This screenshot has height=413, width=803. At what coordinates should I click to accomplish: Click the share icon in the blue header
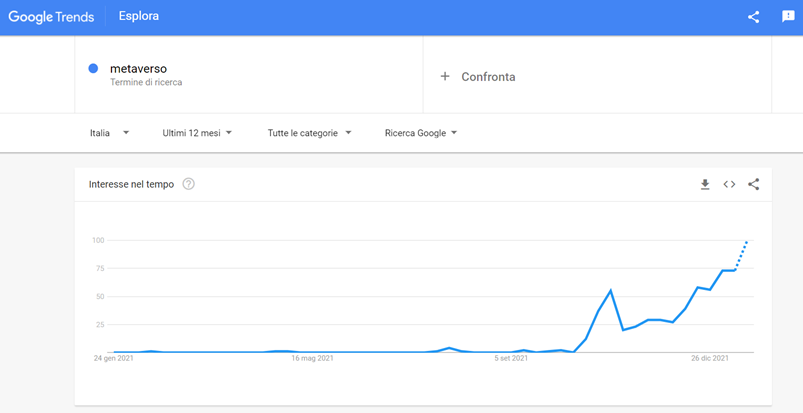tap(753, 17)
